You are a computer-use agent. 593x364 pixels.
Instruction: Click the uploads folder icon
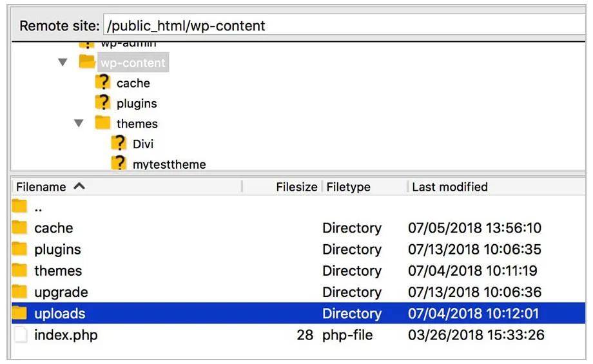[x=19, y=312]
